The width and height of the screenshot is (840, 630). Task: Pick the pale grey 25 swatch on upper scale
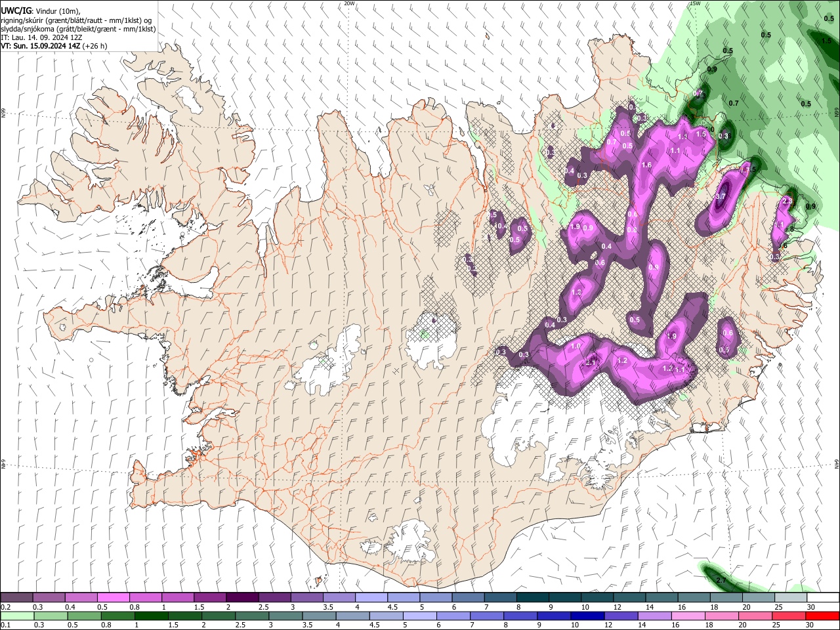[x=790, y=597]
